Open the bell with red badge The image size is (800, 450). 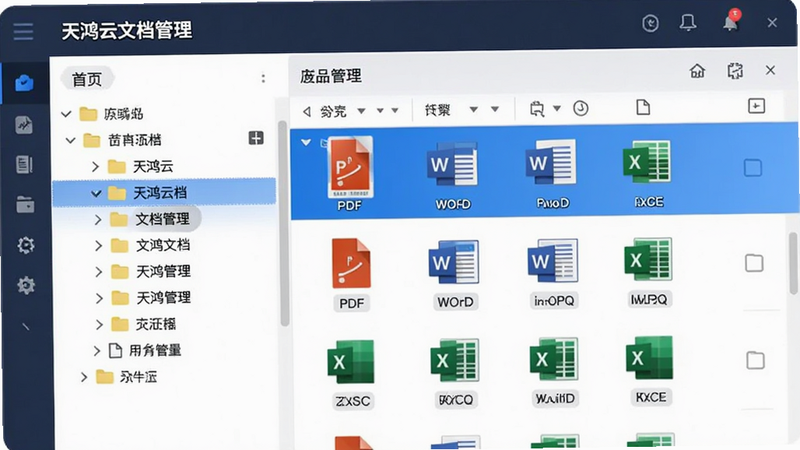coord(731,21)
